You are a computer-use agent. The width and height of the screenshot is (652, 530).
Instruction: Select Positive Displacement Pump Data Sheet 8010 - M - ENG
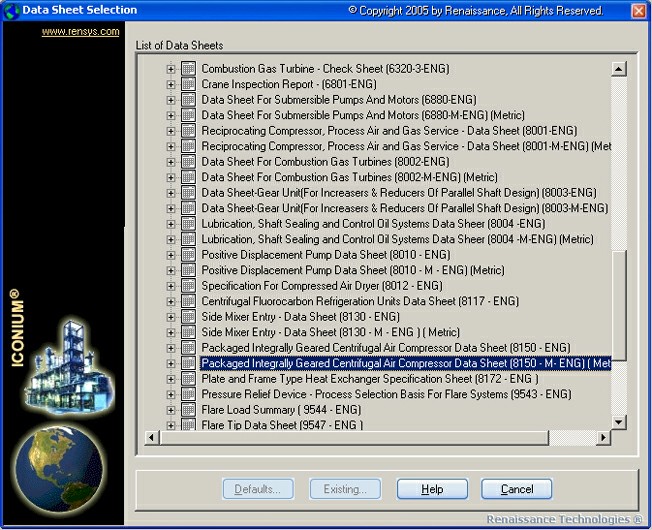353,270
